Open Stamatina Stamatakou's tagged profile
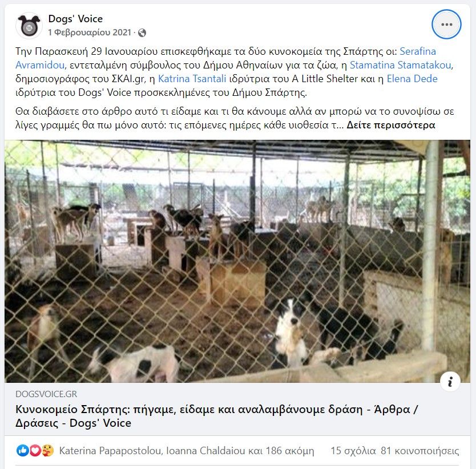This screenshot has height=469, width=476. point(401,65)
